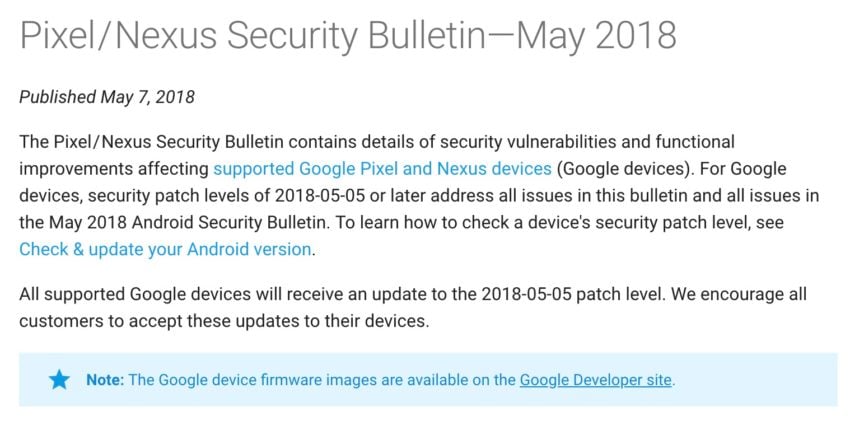The image size is (850, 421).
Task: Click the bold Note: label
Action: pos(105,380)
